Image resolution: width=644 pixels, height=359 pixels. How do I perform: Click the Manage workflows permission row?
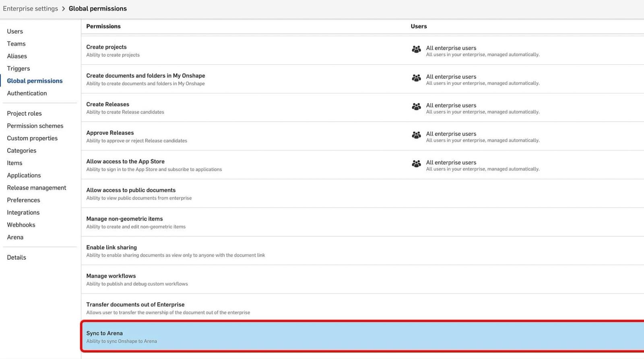(x=242, y=279)
